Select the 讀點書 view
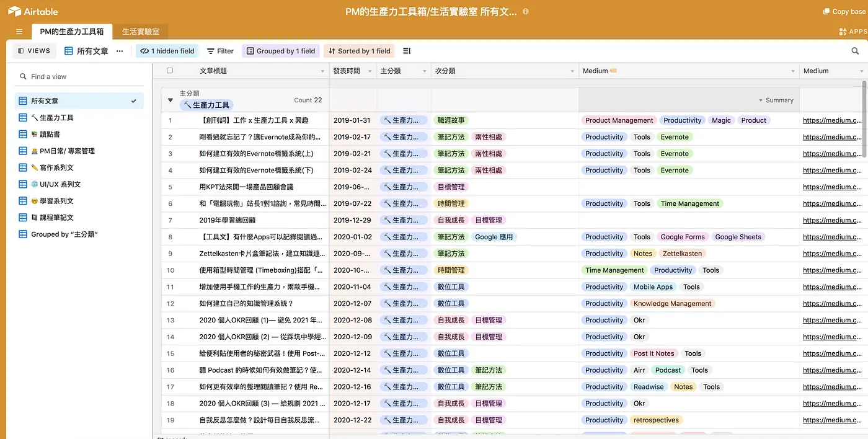 point(79,134)
